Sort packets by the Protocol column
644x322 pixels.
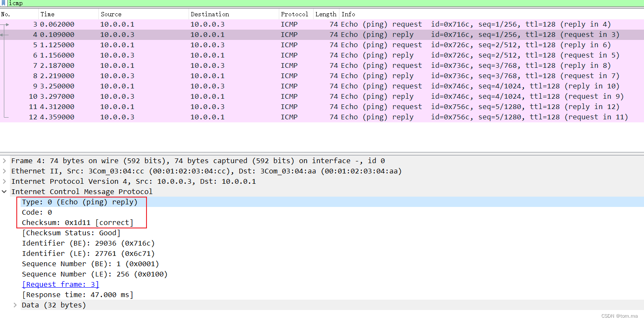[x=295, y=14]
